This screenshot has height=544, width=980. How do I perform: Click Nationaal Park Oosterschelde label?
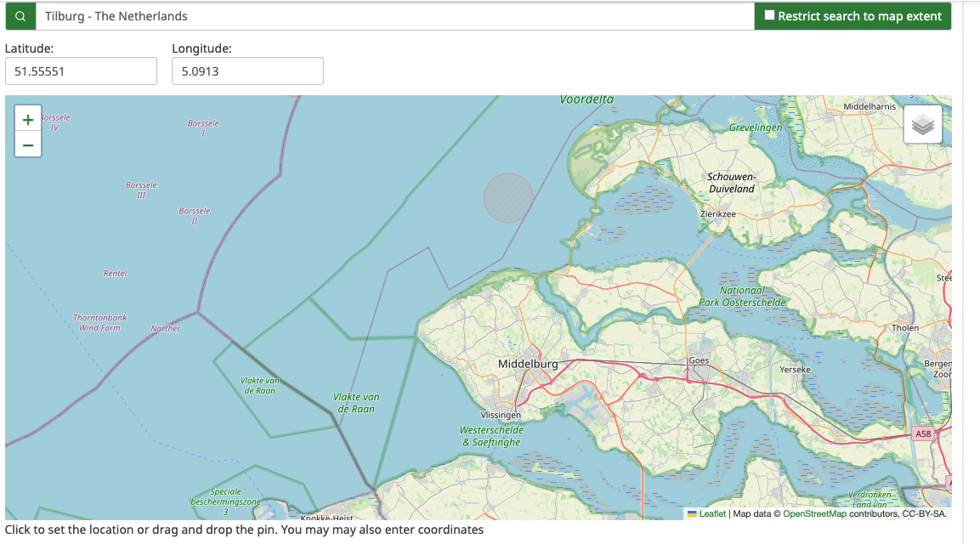tap(741, 296)
